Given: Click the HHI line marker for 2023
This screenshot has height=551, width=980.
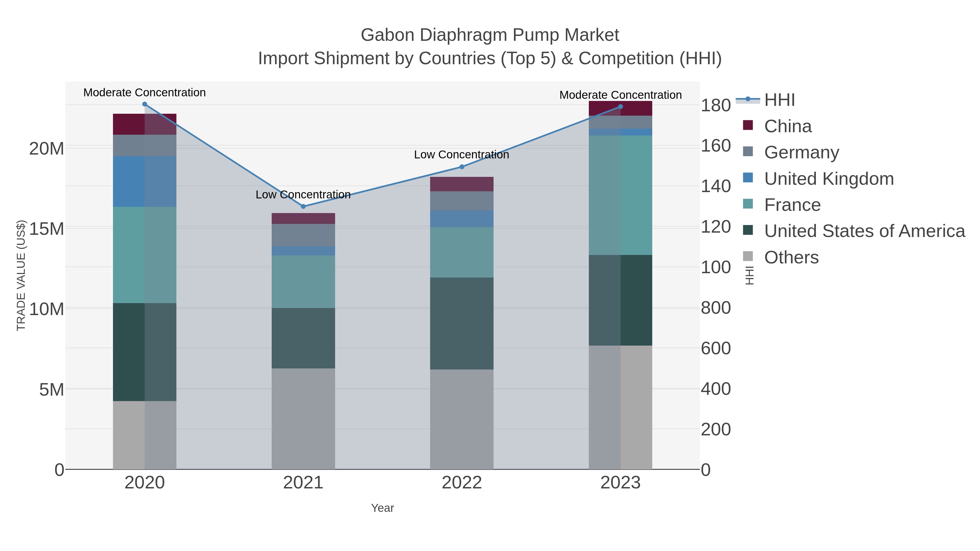Looking at the screenshot, I should [x=620, y=106].
